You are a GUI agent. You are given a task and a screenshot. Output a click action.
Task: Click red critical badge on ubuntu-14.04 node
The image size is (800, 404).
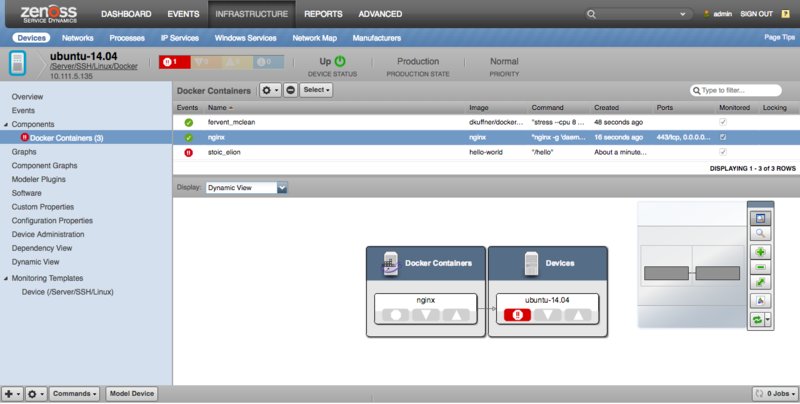pos(517,315)
